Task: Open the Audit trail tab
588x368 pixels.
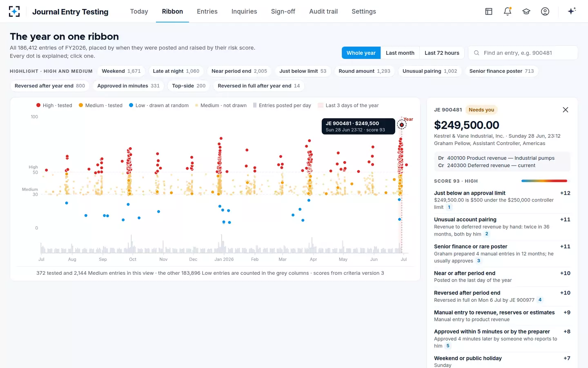Action: [x=323, y=11]
